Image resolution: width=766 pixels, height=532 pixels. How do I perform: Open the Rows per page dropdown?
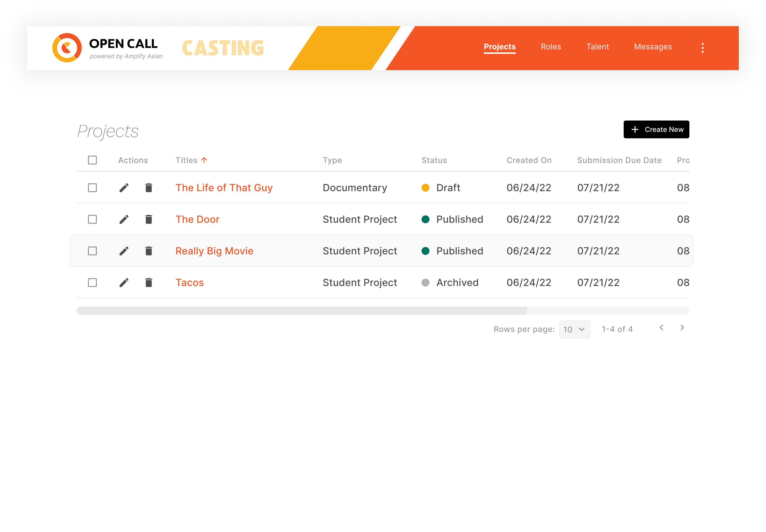(574, 329)
